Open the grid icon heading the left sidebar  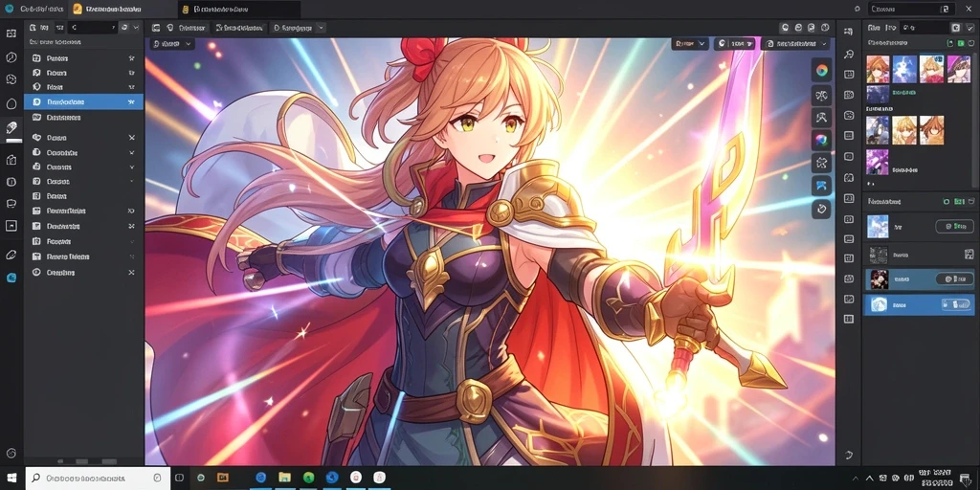pyautogui.click(x=11, y=33)
